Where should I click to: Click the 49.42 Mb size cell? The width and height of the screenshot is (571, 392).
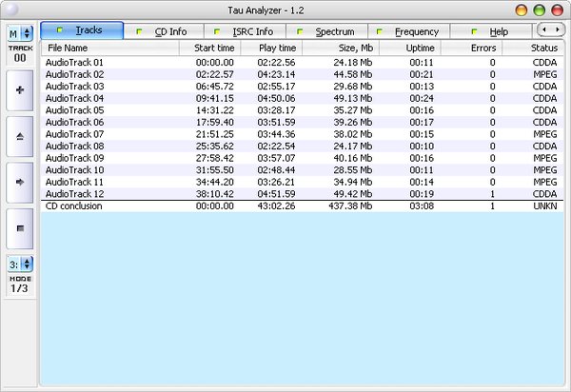353,194
